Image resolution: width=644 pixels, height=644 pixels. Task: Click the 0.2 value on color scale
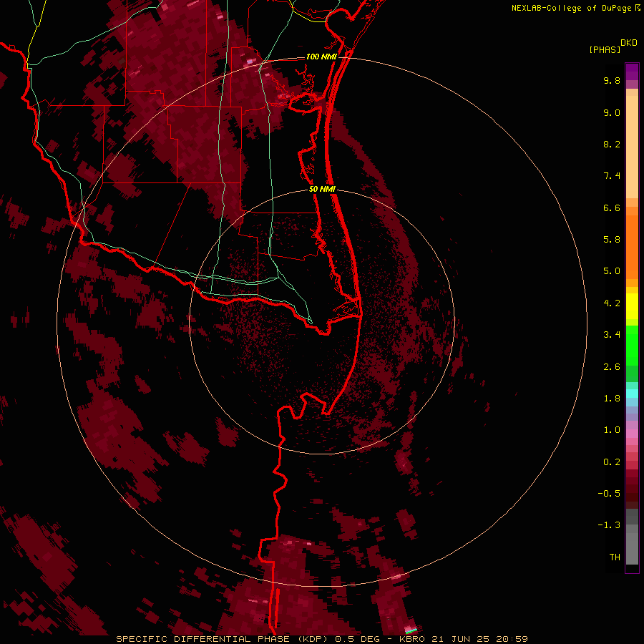tap(612, 462)
